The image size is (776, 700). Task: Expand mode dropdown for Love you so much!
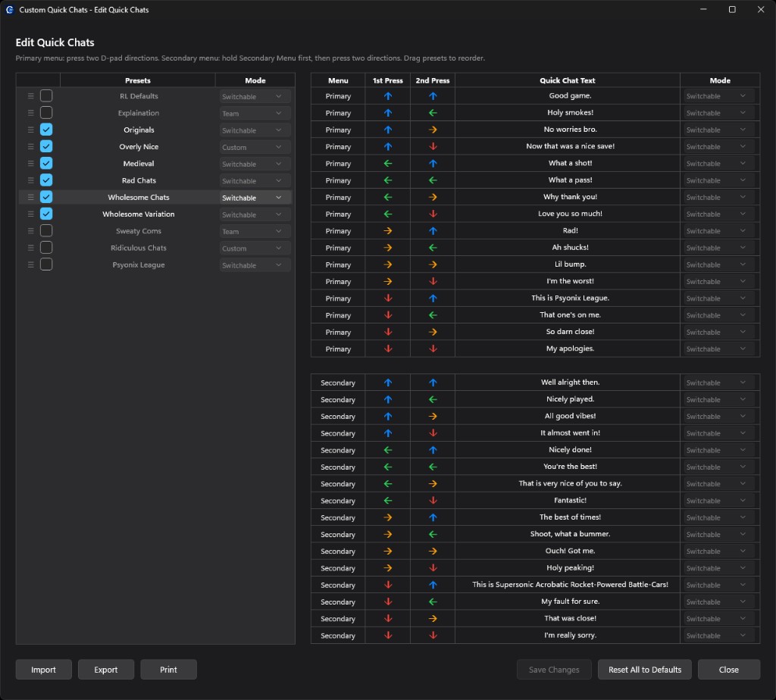coord(718,214)
